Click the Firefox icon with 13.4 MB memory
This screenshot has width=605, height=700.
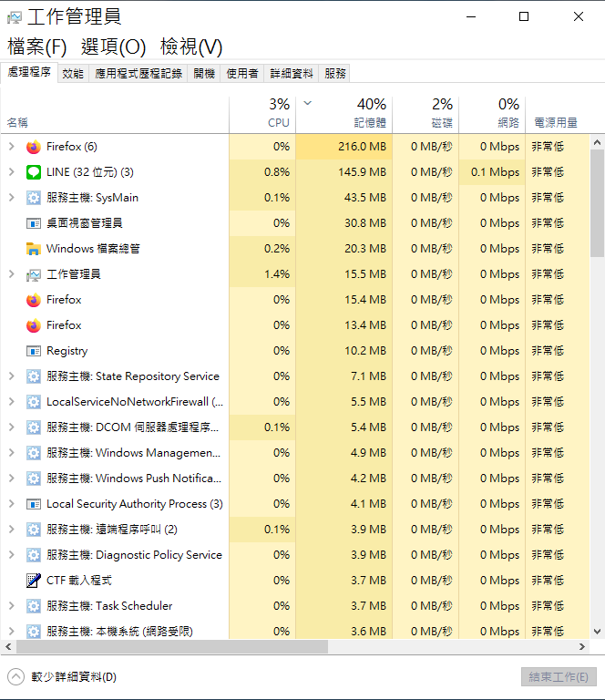point(34,325)
